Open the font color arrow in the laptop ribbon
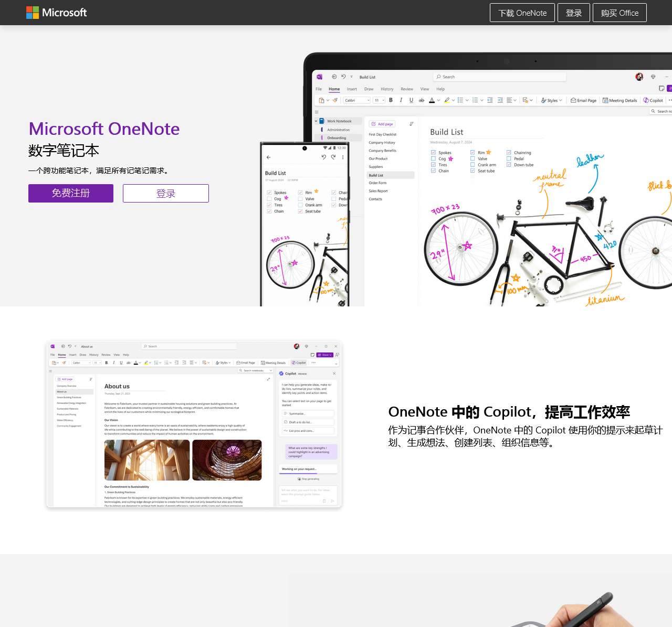 439,100
